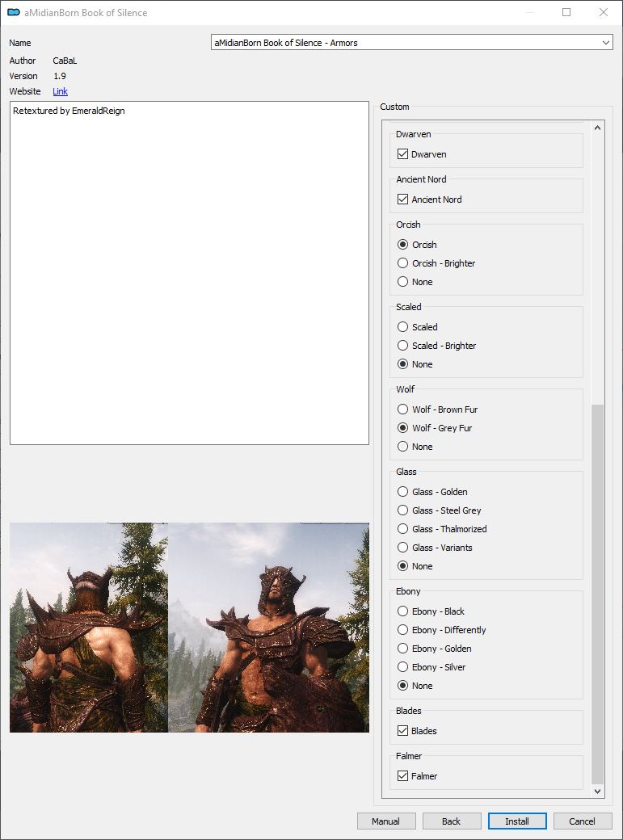
Task: Click the description box with Retextured text
Action: coord(189,273)
